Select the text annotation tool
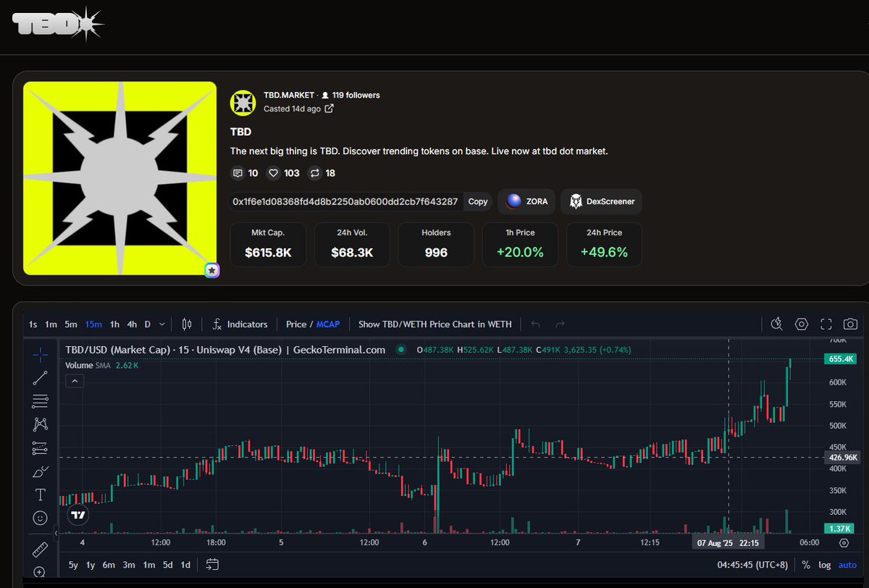Screen dimensions: 869x588 click(41, 495)
